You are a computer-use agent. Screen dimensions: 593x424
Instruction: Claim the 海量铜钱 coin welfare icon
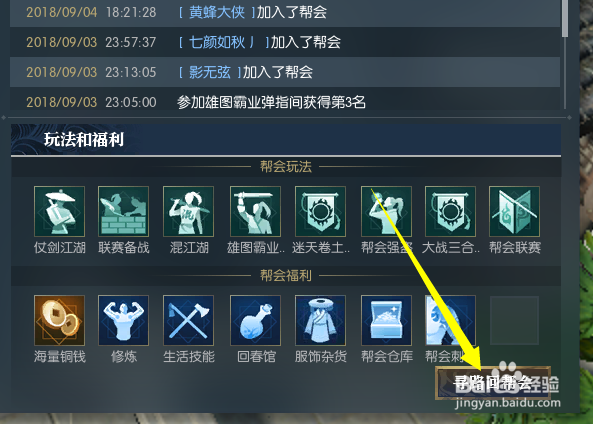(x=59, y=320)
